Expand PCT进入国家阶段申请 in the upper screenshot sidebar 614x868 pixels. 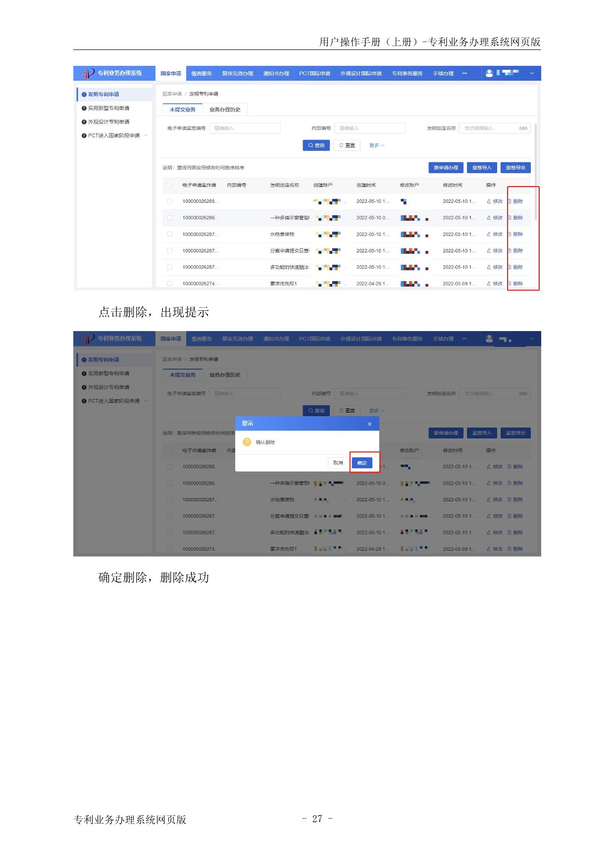(x=146, y=136)
